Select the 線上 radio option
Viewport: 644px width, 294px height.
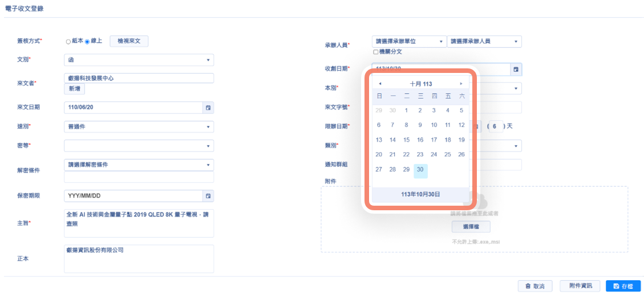(87, 42)
